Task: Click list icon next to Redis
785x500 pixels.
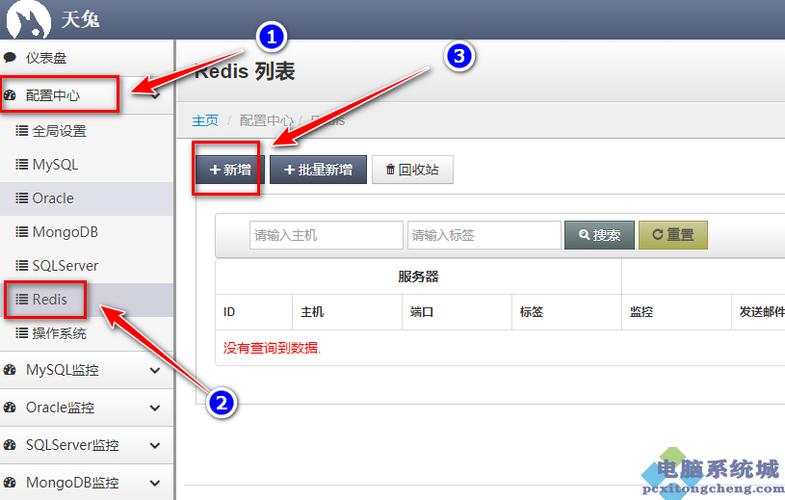Action: coord(22,299)
